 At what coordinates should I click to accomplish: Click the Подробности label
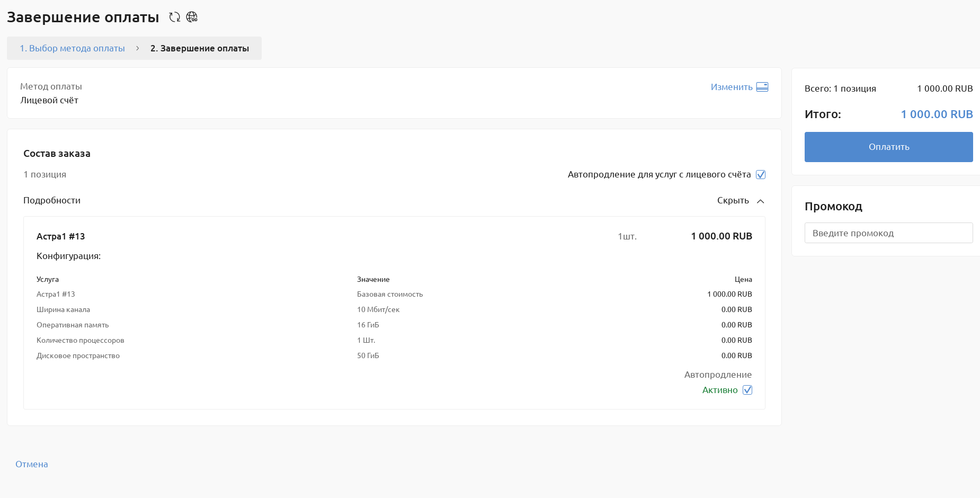(x=52, y=200)
